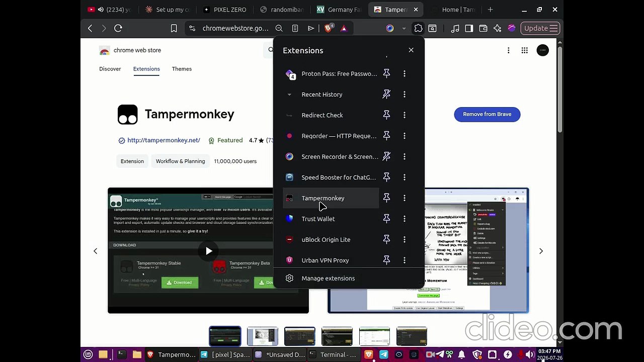The width and height of the screenshot is (644, 362).
Task: Pin Speed Booster for ChatGPT
Action: (x=386, y=177)
